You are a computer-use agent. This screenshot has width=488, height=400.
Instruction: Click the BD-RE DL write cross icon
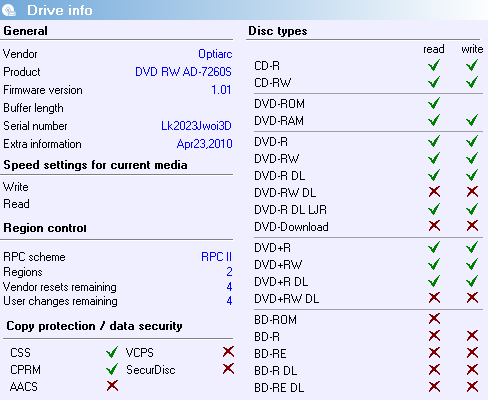tap(472, 387)
